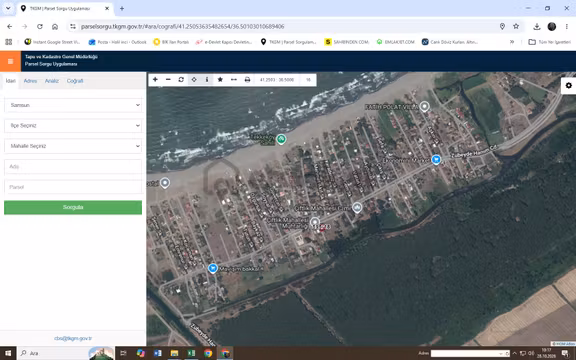
Task: Open the e-Devlet Kapısı bookmark
Action: [224, 42]
